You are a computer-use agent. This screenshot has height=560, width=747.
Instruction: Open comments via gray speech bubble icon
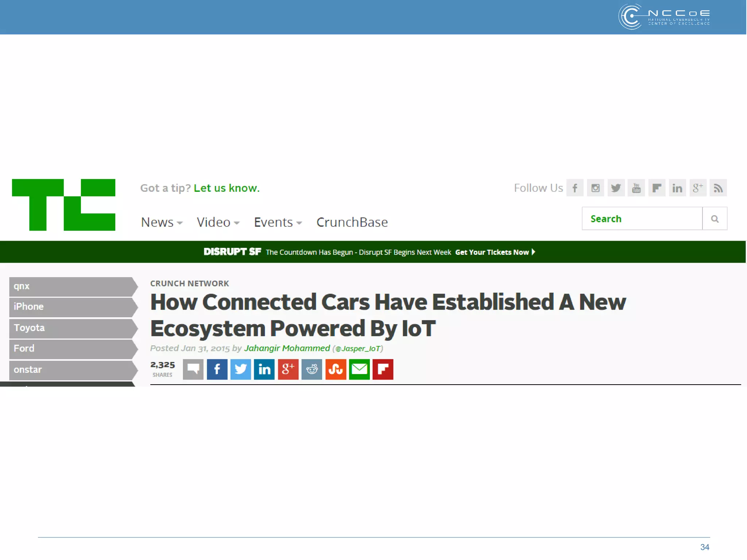point(193,369)
